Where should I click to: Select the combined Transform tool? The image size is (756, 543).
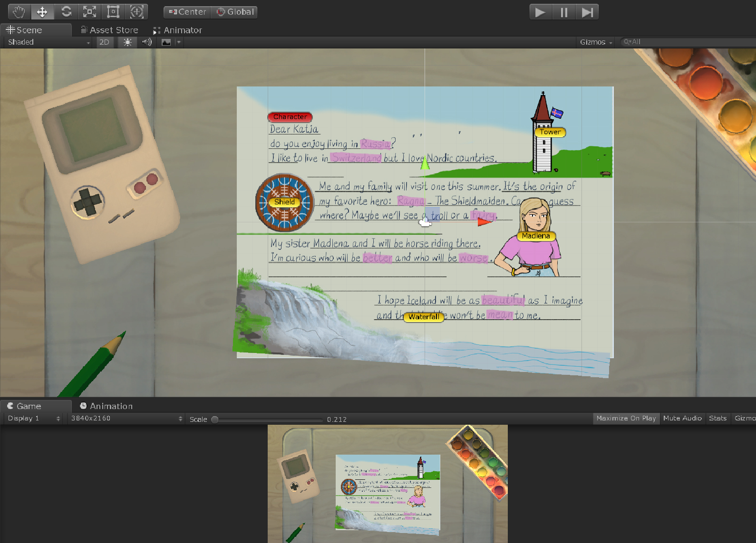click(136, 12)
